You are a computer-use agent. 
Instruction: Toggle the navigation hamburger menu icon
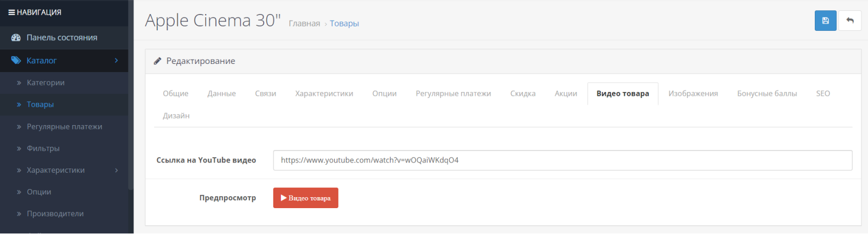click(x=11, y=12)
